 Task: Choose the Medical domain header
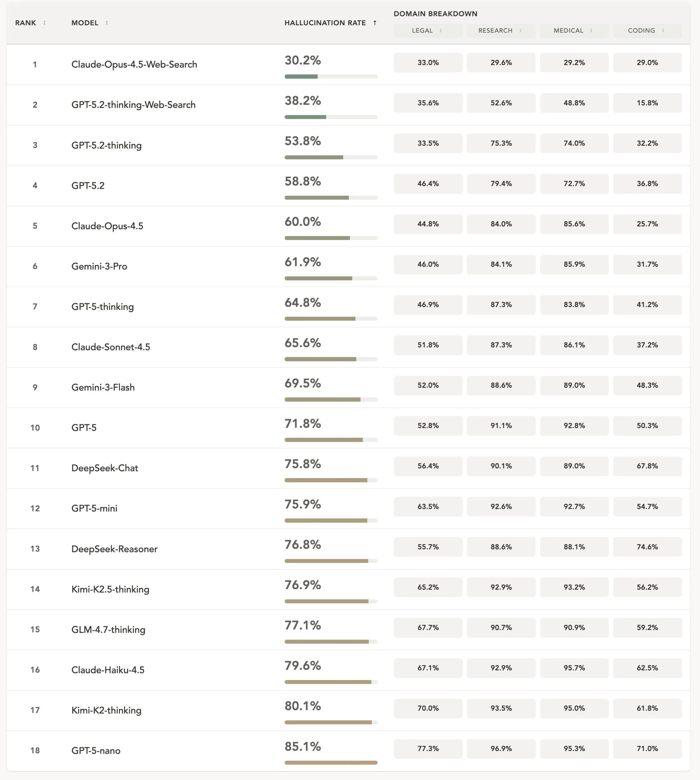point(568,31)
